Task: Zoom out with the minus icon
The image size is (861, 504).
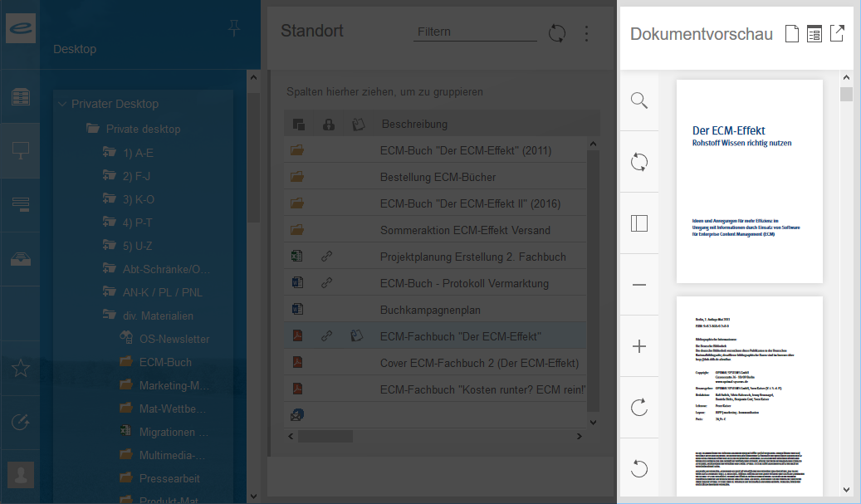Action: tap(638, 285)
